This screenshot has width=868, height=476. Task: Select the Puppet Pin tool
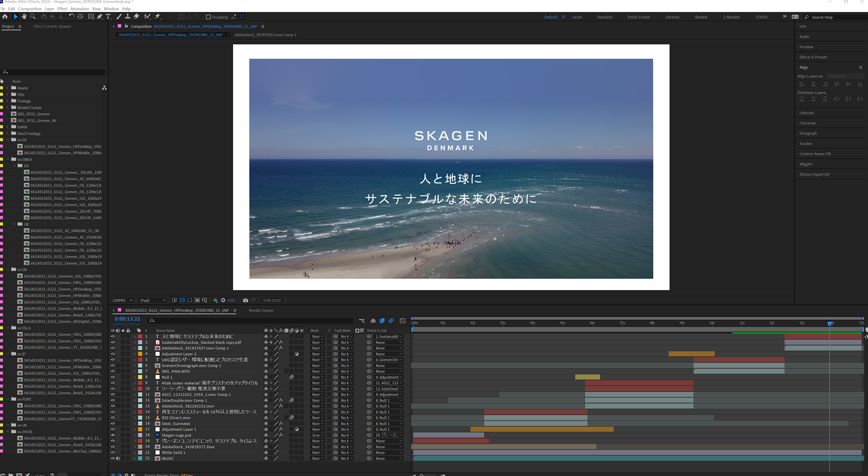157,17
